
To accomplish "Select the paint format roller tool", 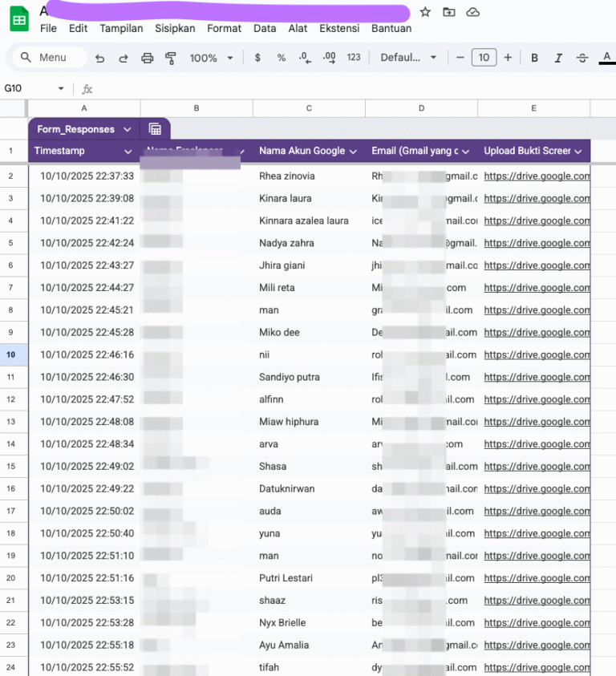I will [170, 58].
